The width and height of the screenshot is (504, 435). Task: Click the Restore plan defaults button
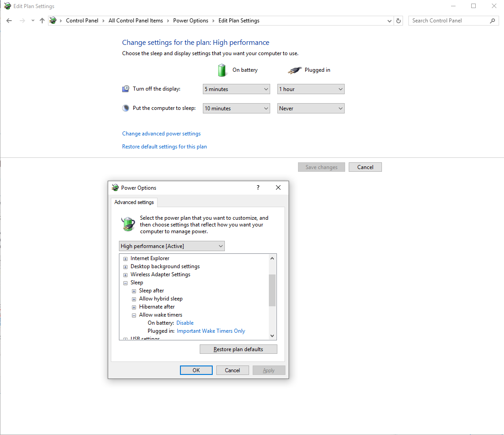tap(238, 349)
